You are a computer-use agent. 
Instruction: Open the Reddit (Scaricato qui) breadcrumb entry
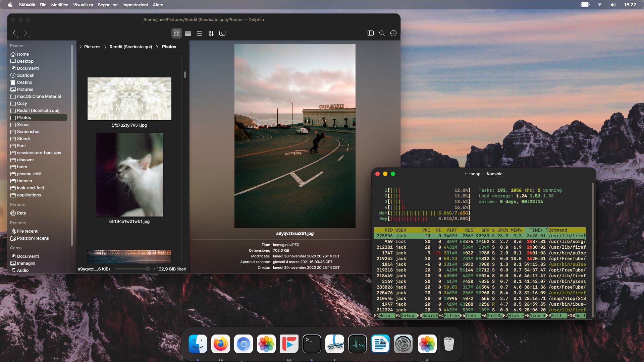(x=131, y=47)
